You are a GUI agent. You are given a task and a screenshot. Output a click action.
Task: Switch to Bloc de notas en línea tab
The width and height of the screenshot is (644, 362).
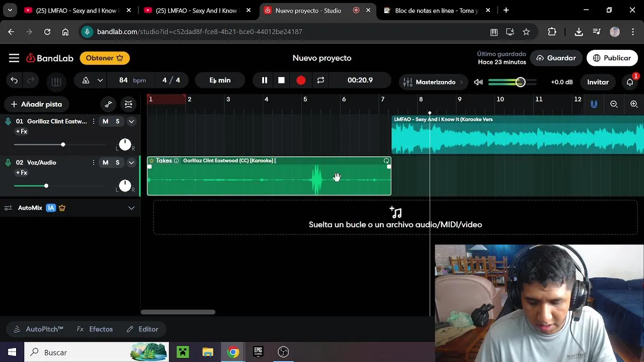437,10
